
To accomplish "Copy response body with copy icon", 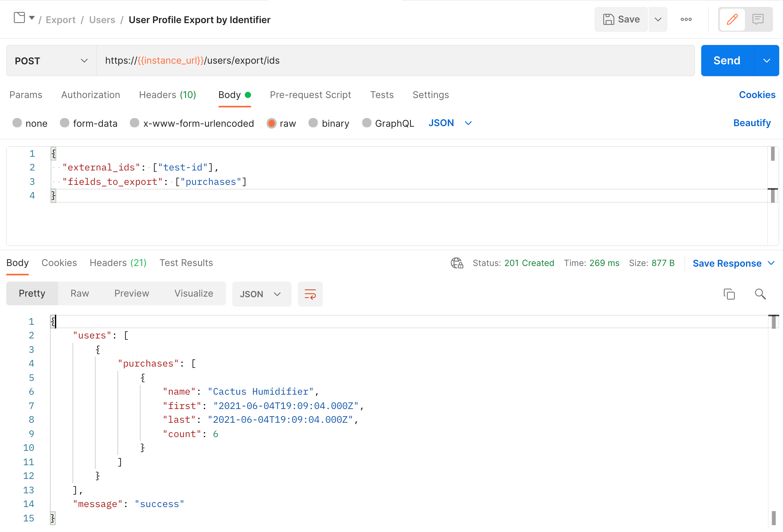I will pos(729,294).
